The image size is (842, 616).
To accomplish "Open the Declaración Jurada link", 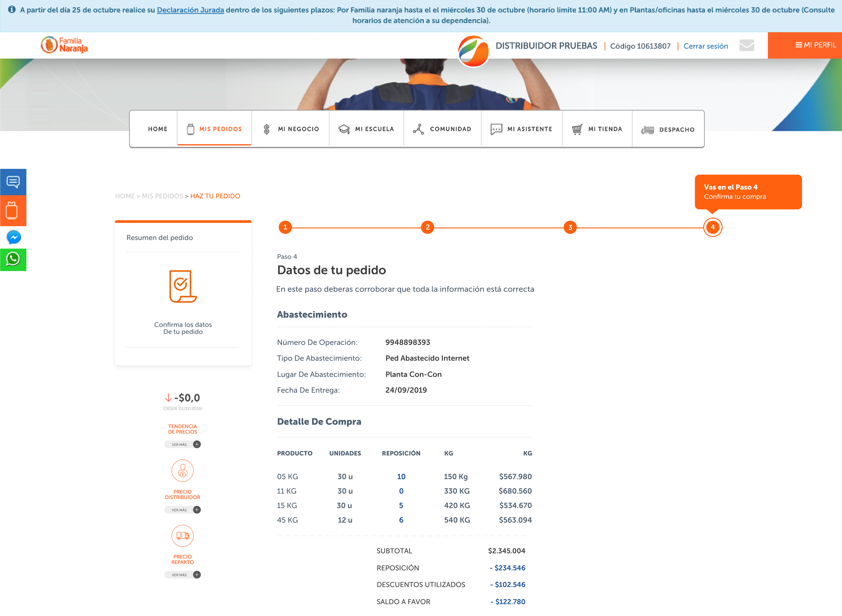I will point(190,10).
